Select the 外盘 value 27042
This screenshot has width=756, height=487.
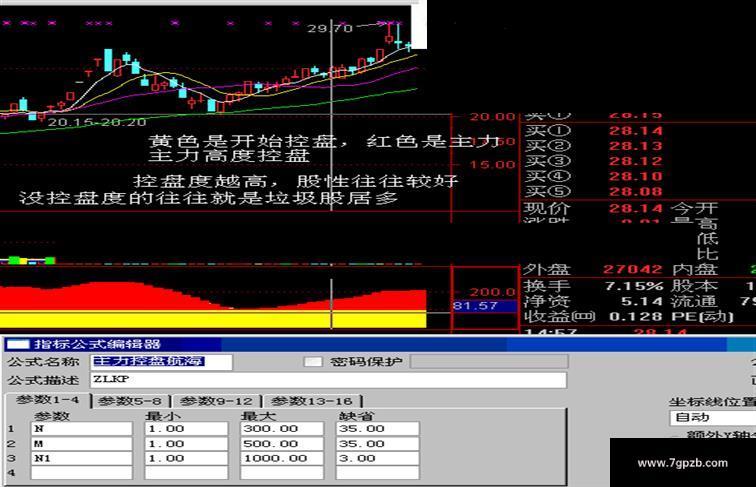point(633,270)
